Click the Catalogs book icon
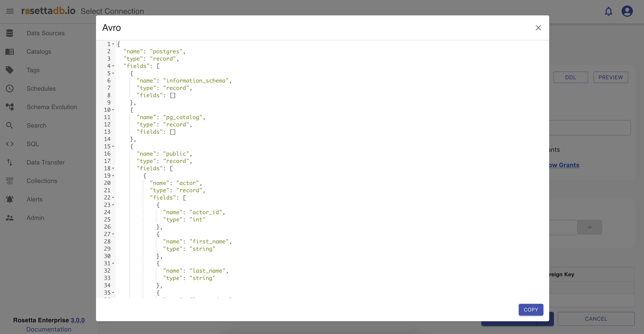The image size is (644, 334). tap(10, 52)
